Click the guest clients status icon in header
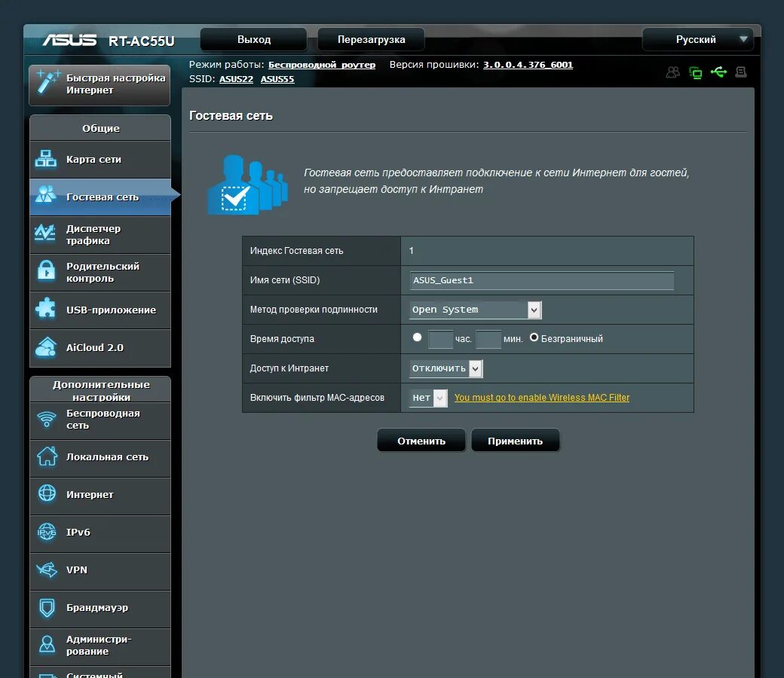Viewport: 784px width, 678px height. click(x=673, y=72)
